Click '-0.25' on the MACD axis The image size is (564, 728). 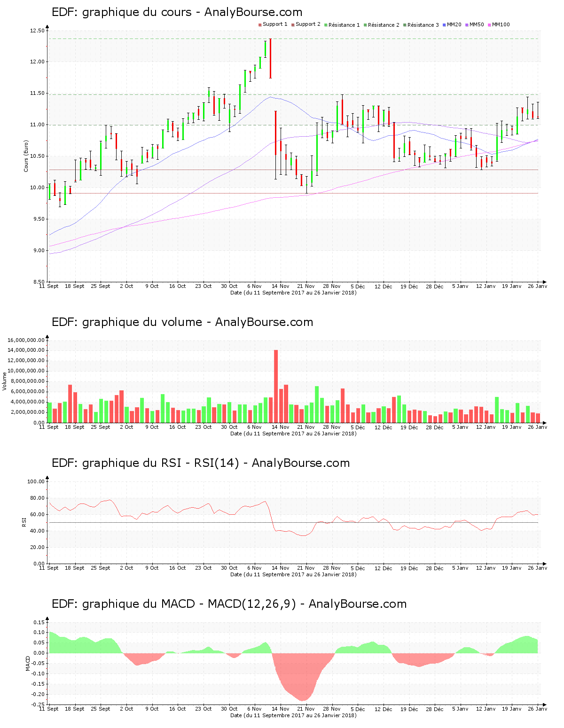coord(38,705)
